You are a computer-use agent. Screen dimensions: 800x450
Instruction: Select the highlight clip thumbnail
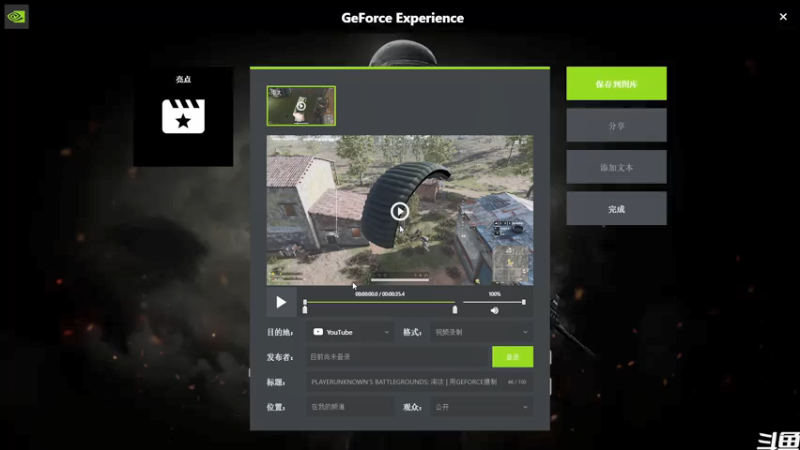[x=301, y=106]
